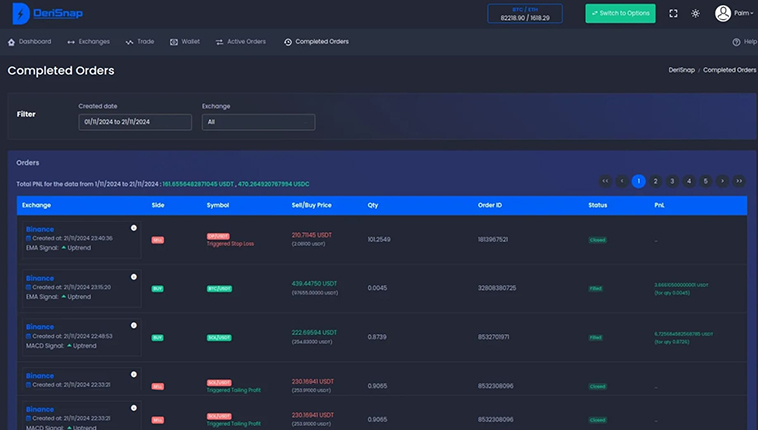Screen dimensions: 758x430
Task: Click the DeriSnap logo icon
Action: pos(18,13)
